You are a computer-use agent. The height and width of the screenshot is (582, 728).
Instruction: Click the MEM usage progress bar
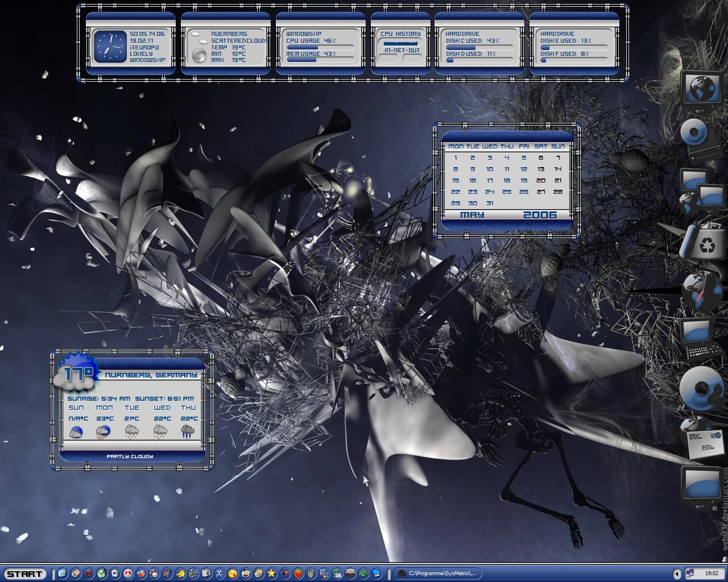click(x=320, y=59)
